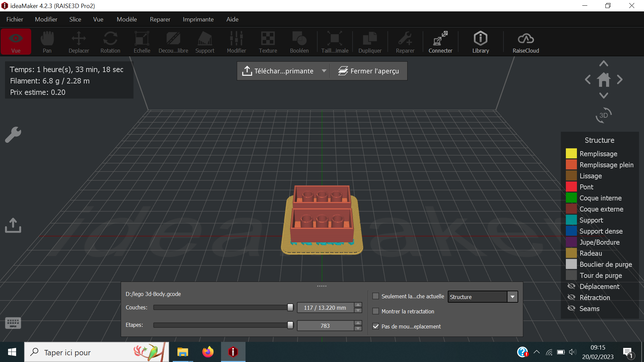Show hidden system tray icons chevron
The image size is (644, 362).
pos(537,352)
